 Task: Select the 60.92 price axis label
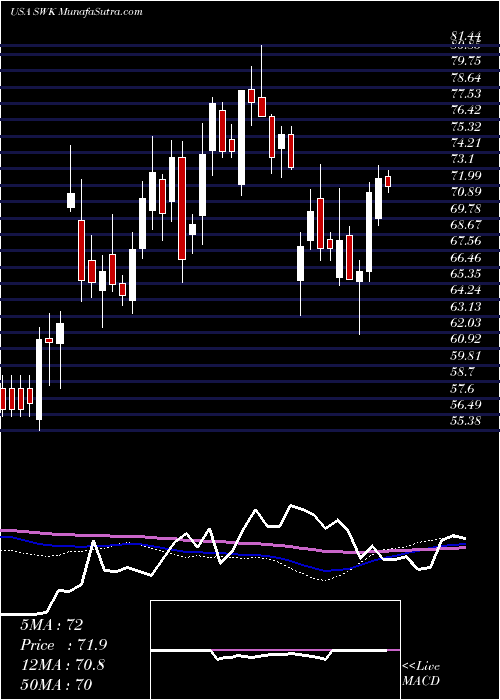(x=465, y=339)
